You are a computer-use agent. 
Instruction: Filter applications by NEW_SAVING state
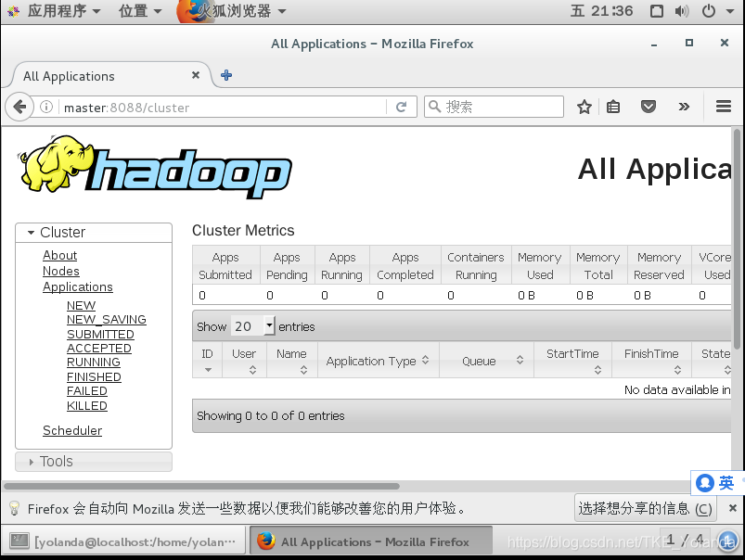[107, 320]
